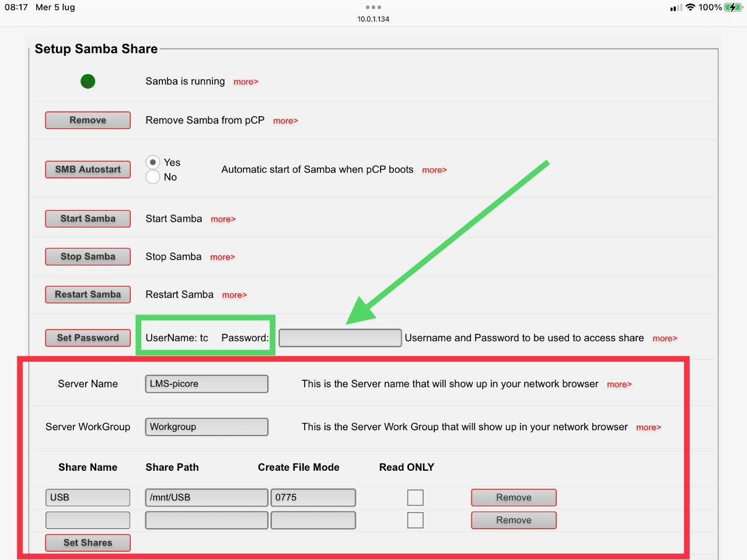Image resolution: width=747 pixels, height=560 pixels.
Task: Expand more> next to Start Samba text
Action: coord(223,219)
